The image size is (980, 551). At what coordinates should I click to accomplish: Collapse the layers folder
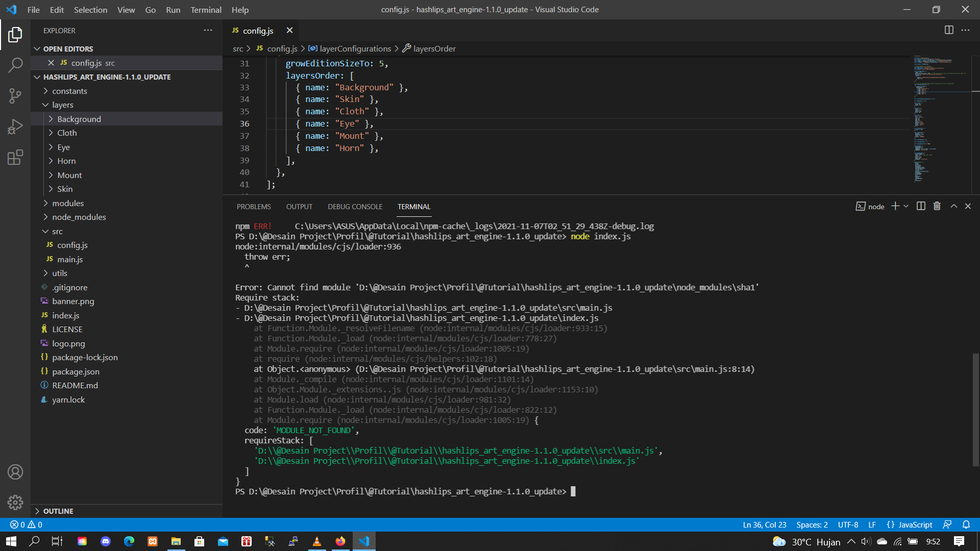46,105
